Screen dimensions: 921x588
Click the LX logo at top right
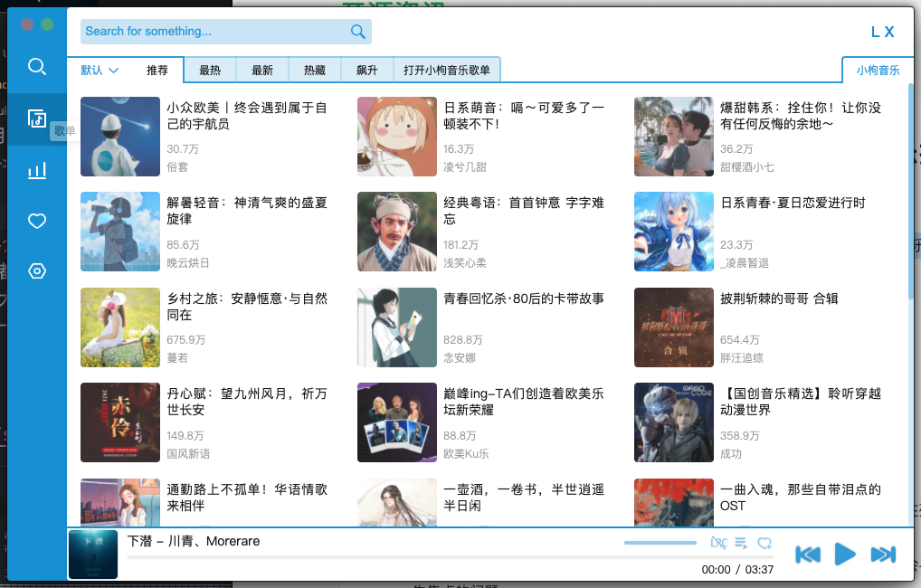coord(882,32)
